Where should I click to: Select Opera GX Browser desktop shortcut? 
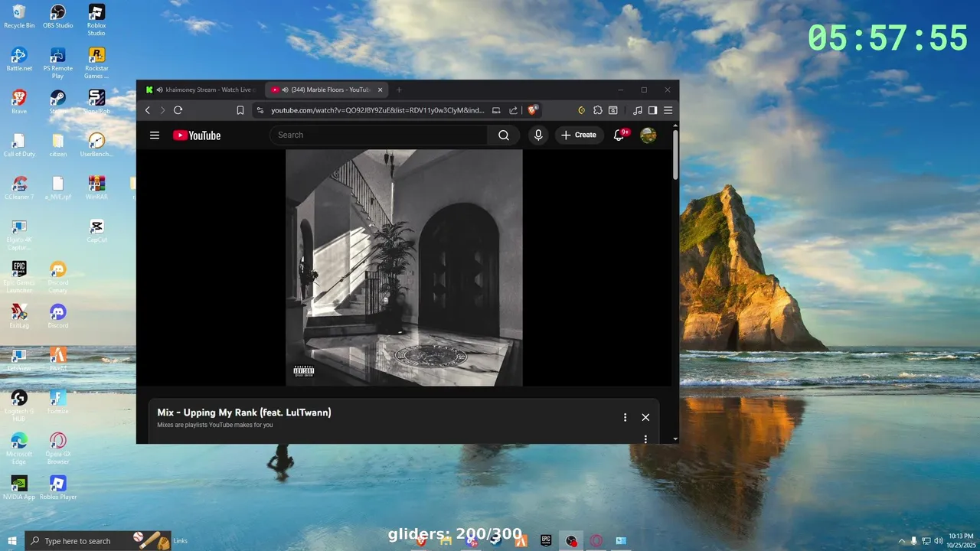click(58, 448)
